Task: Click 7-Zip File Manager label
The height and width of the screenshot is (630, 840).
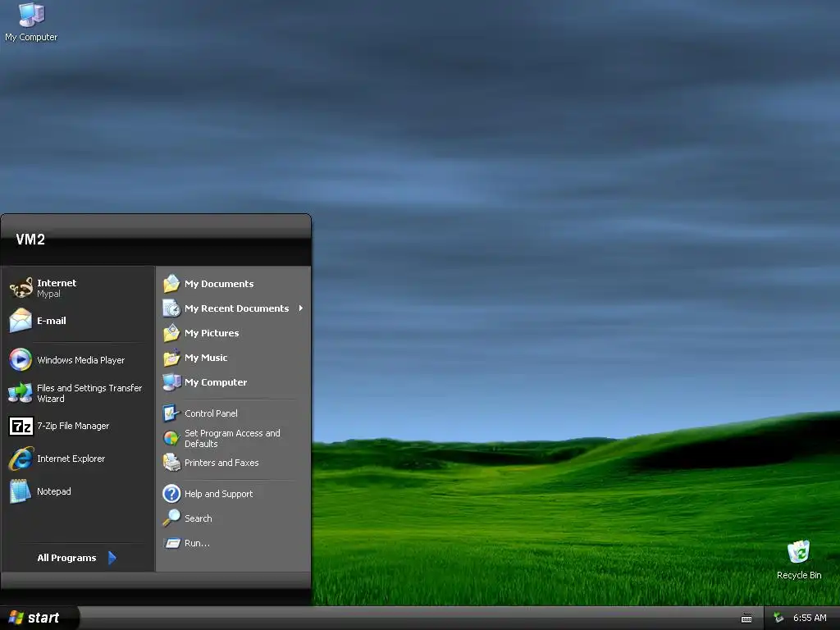Action: [x=73, y=426]
